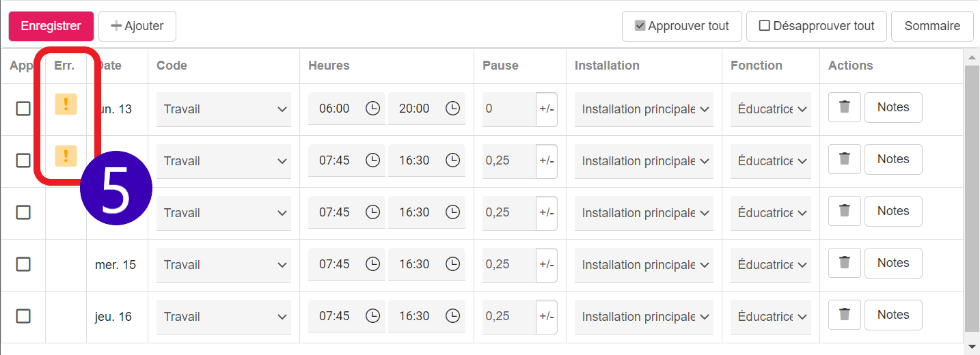Click the warning icon on first row
Screen dimensions: 980x355
(x=66, y=104)
